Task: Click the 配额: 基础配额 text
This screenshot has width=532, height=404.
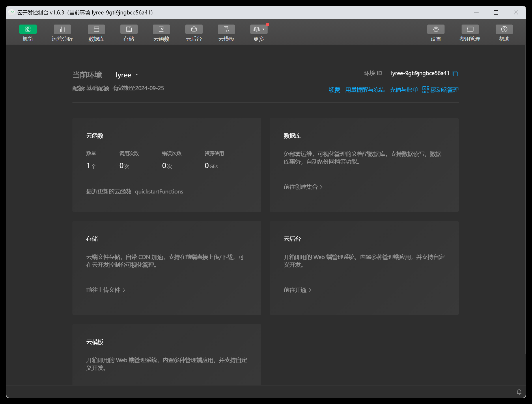Action: (91, 88)
